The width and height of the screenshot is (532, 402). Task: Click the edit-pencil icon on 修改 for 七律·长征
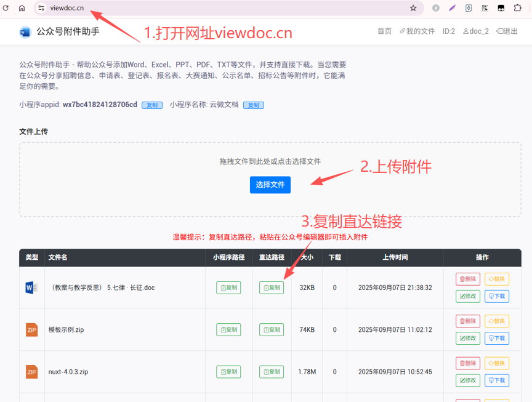tap(462, 296)
